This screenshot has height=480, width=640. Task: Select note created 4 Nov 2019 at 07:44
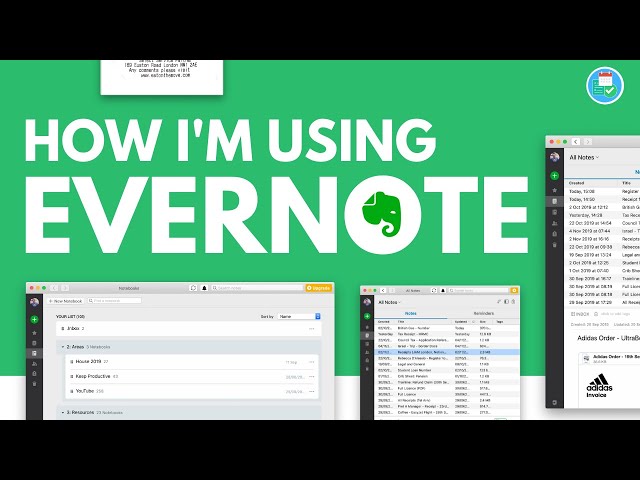[x=602, y=231]
